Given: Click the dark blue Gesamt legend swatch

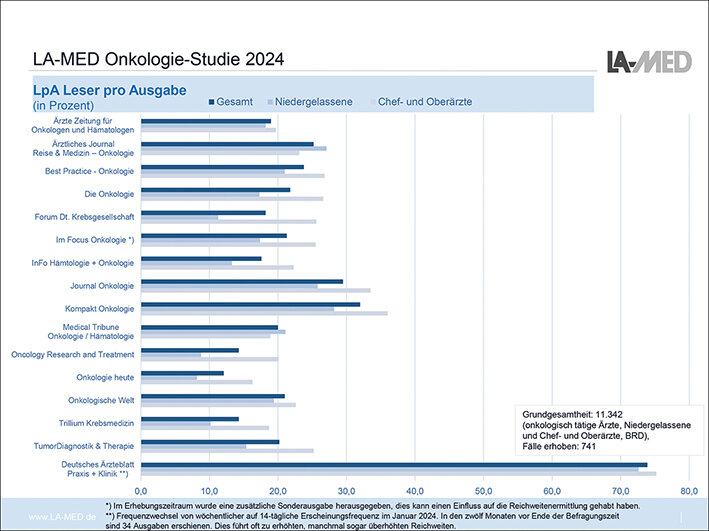Looking at the screenshot, I should click(x=213, y=101).
